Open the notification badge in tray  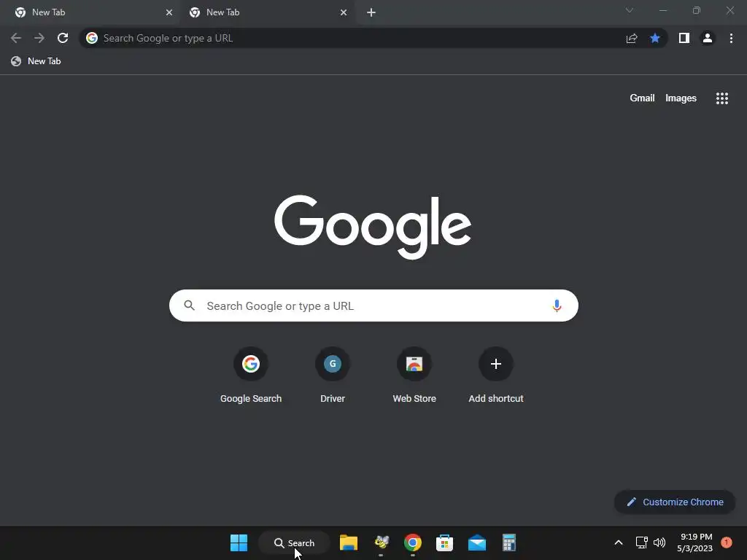tap(727, 542)
